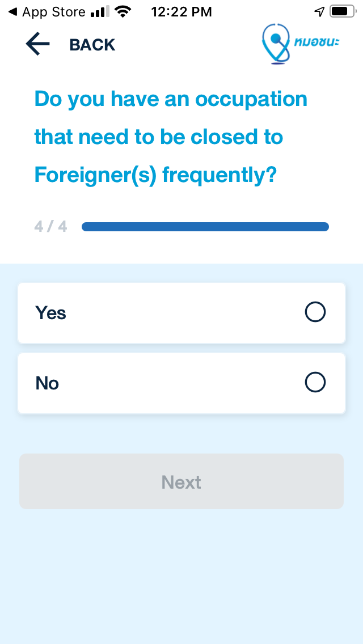363x644 pixels.
Task: Click the blue progress bar
Action: (x=205, y=227)
